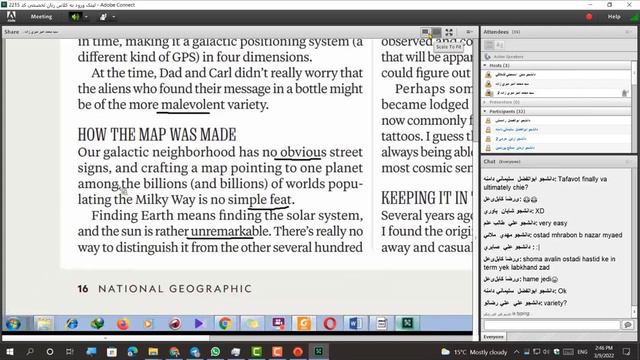
Task: Click the dark zoom icon beside Scale To Fit
Action: [x=437, y=32]
